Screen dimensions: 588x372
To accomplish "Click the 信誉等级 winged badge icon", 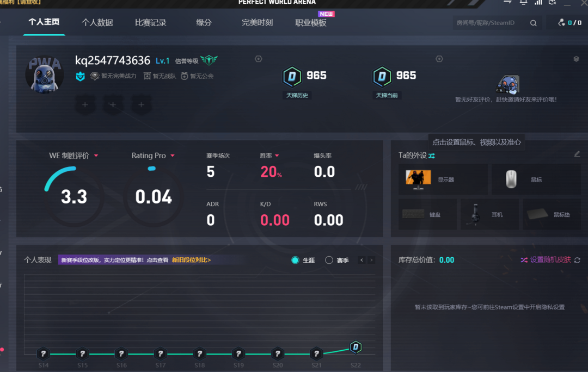I will click(209, 60).
